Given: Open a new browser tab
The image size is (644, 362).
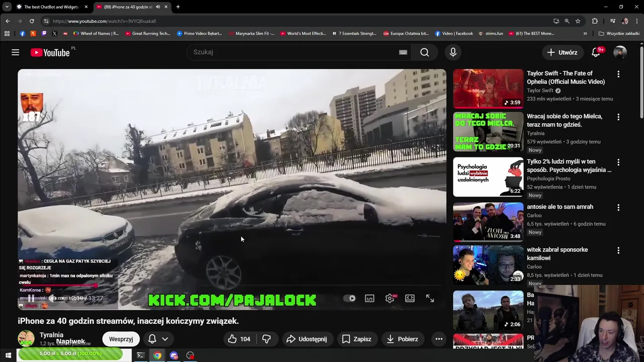Looking at the screenshot, I should click(178, 7).
